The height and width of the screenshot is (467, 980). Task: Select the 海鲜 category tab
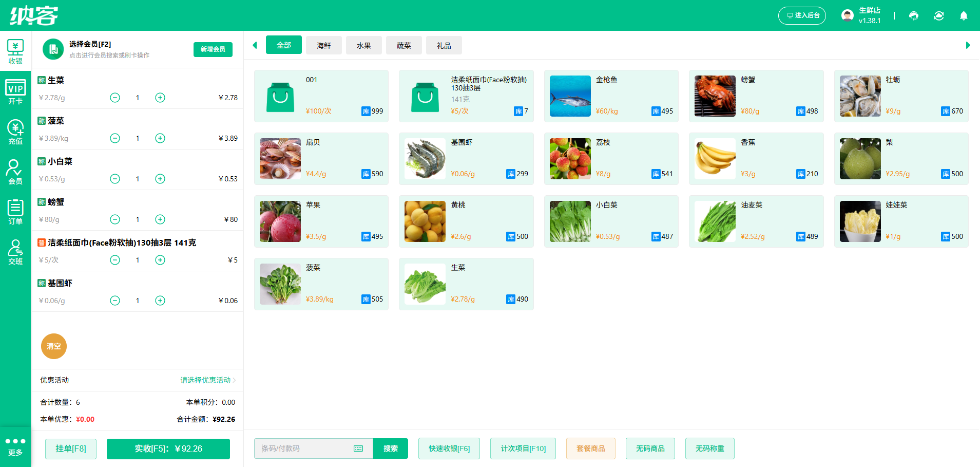click(x=324, y=45)
